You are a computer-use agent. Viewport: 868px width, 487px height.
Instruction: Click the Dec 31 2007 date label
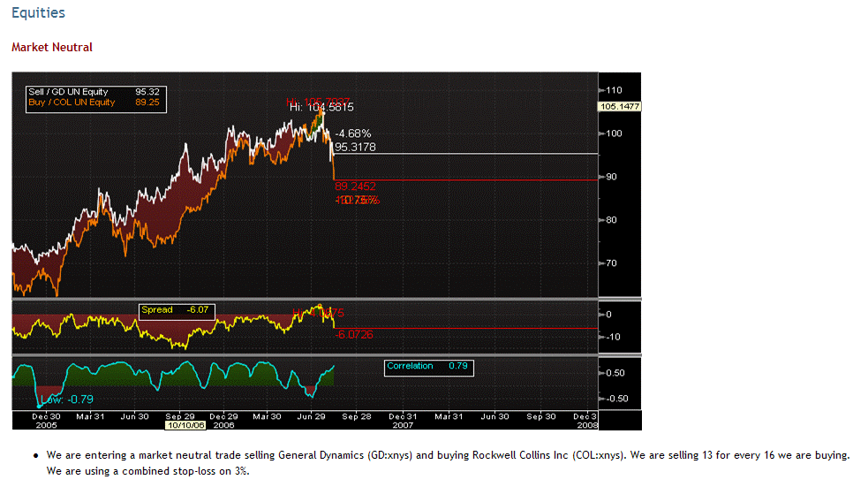(x=403, y=421)
